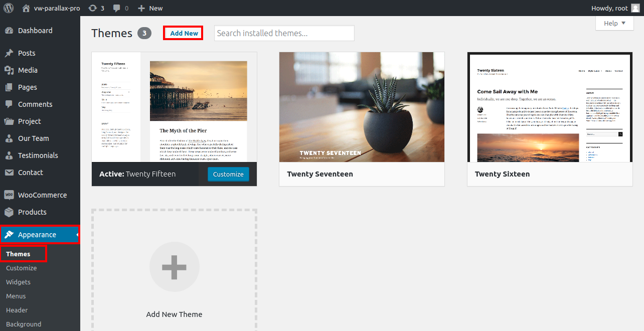
Task: Click the Project folder icon
Action: [9, 121]
